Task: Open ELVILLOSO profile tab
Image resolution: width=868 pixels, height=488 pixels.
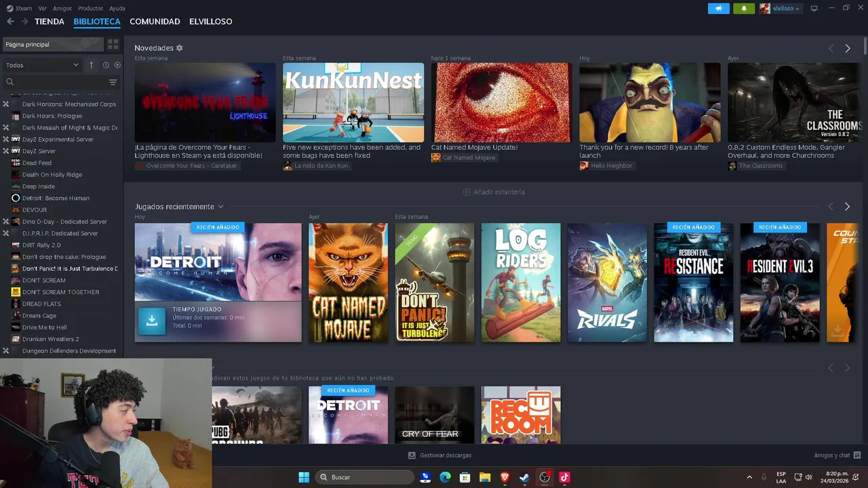Action: pyautogui.click(x=211, y=22)
